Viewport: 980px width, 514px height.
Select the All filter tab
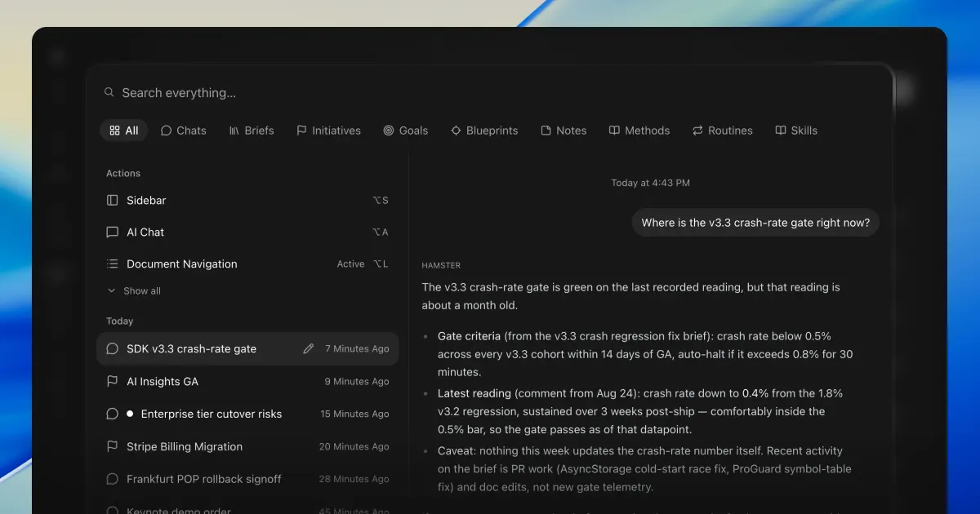[x=123, y=131]
